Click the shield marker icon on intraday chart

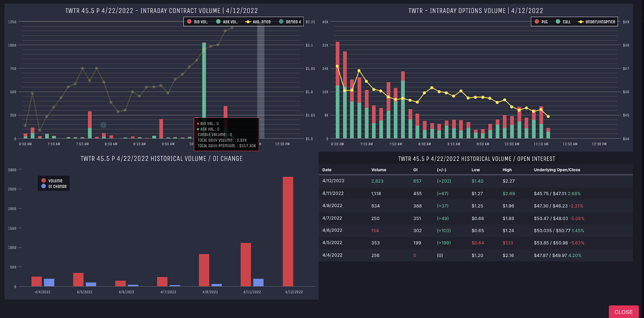[103, 125]
